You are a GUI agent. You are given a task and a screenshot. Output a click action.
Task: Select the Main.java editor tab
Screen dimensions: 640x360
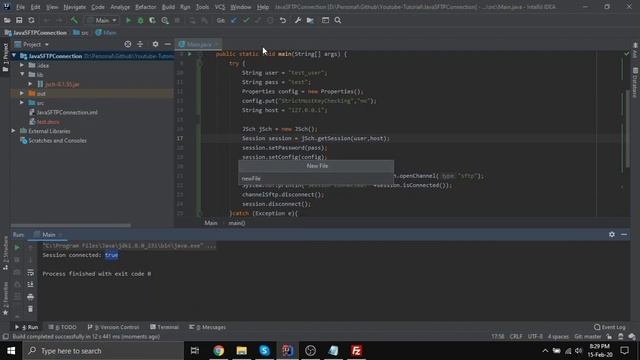tap(199, 44)
